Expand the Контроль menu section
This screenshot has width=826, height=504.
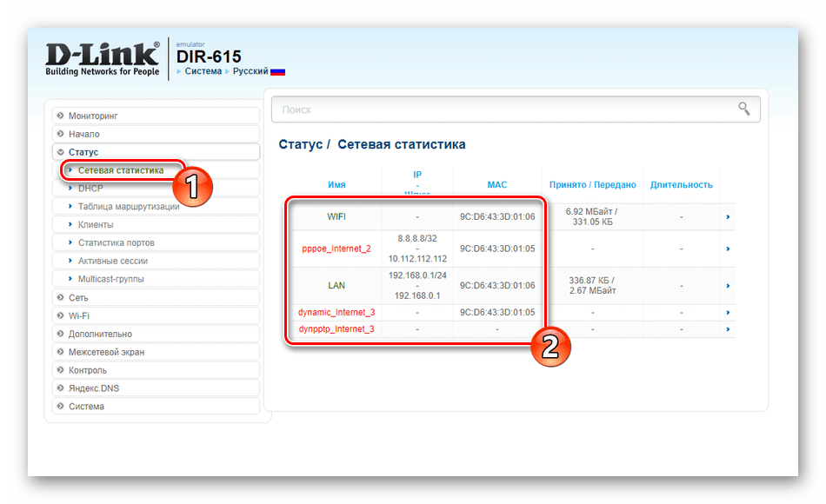[156, 370]
